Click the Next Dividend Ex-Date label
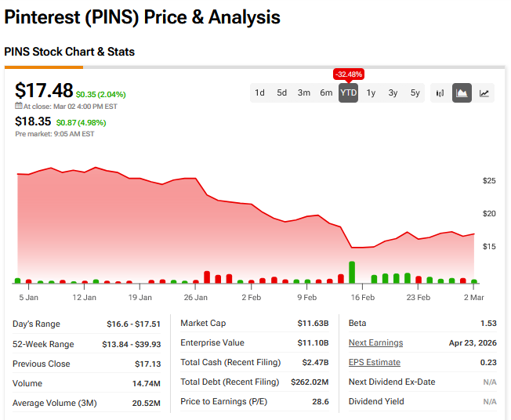Screen dimensions: 511x420 (x=392, y=382)
